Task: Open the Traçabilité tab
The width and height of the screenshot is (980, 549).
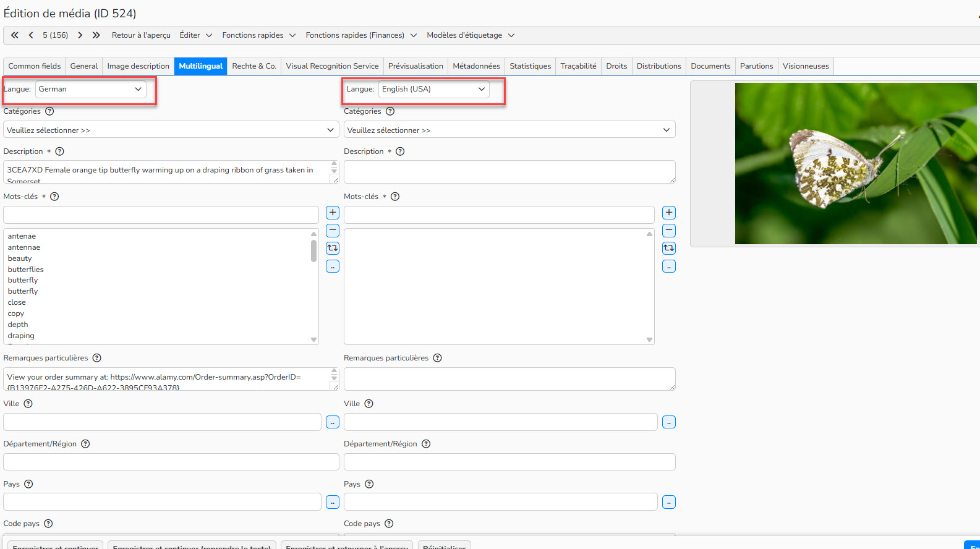Action: [579, 66]
